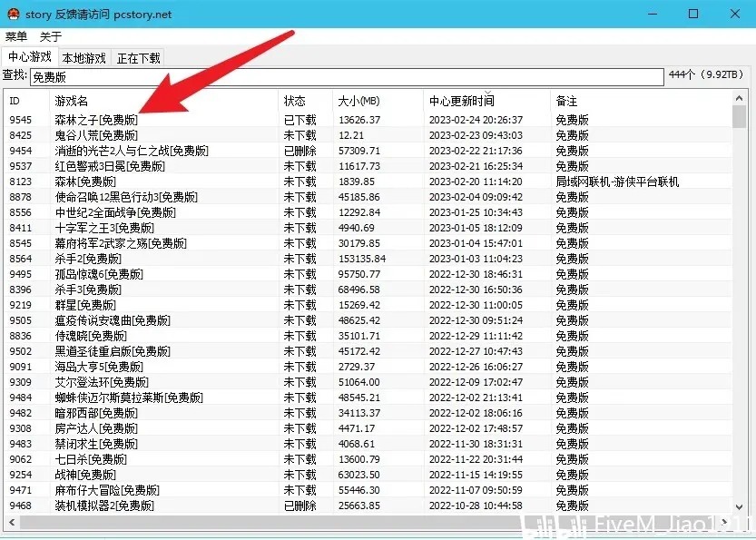Click 已下载 status of ID 9545
Viewport: 756px width, 540px height.
pos(299,120)
